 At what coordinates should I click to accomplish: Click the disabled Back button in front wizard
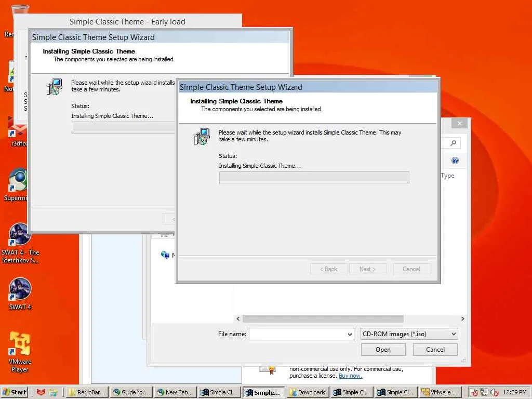click(329, 269)
